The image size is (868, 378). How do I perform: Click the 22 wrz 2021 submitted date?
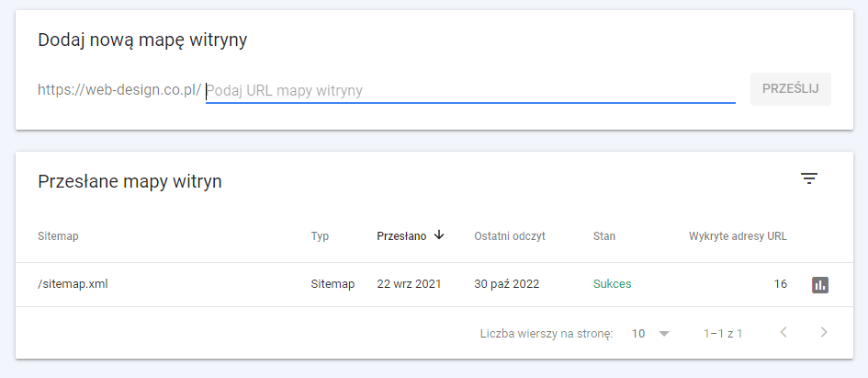click(409, 284)
